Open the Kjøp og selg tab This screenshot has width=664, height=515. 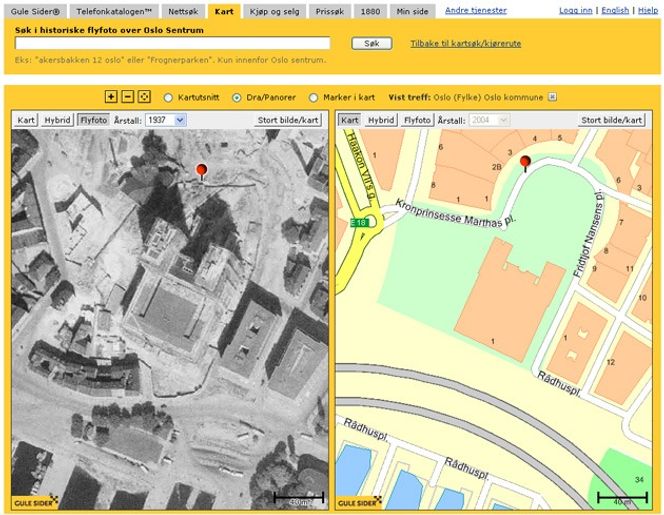click(274, 12)
